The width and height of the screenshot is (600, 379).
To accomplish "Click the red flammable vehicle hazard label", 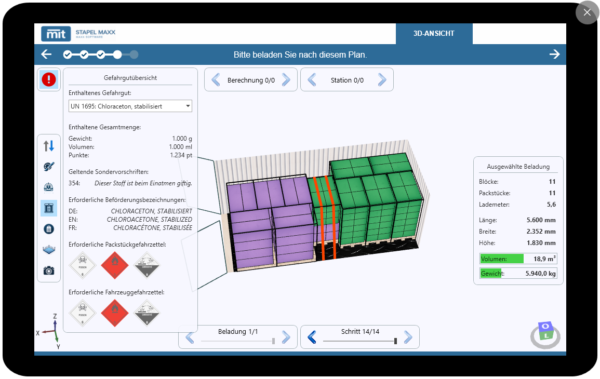I will pyautogui.click(x=114, y=313).
